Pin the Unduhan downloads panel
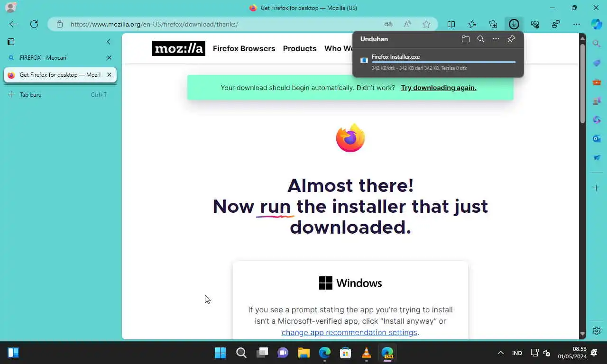Image resolution: width=607 pixels, height=364 pixels. pyautogui.click(x=511, y=39)
